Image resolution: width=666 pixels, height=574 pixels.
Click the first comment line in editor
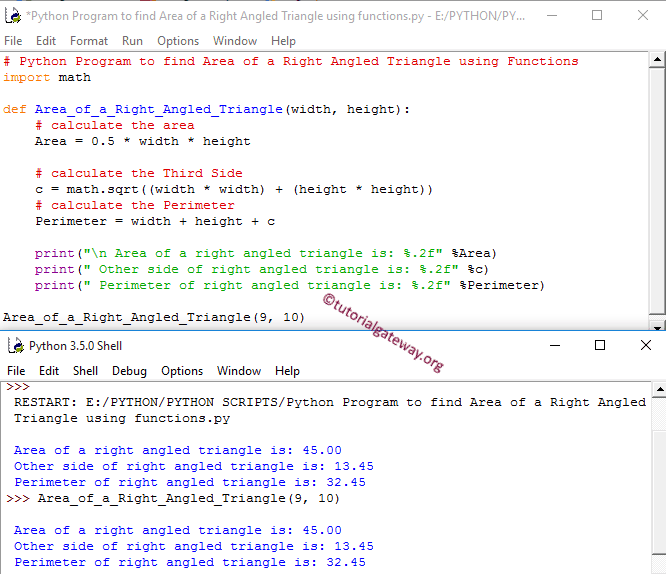coord(291,61)
